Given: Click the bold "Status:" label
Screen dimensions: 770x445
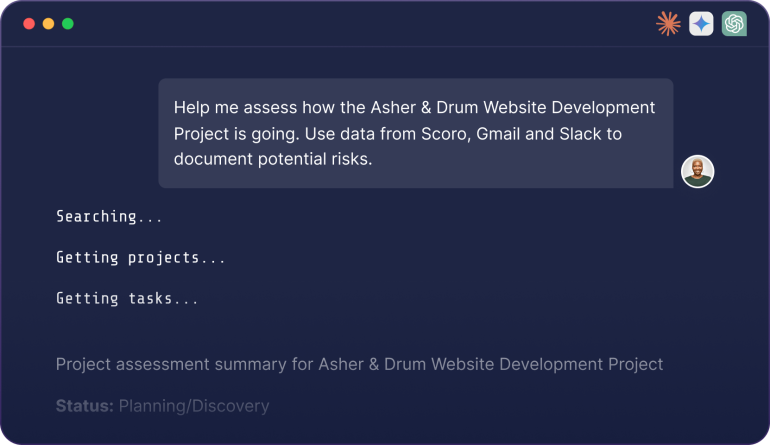Looking at the screenshot, I should (x=84, y=406).
